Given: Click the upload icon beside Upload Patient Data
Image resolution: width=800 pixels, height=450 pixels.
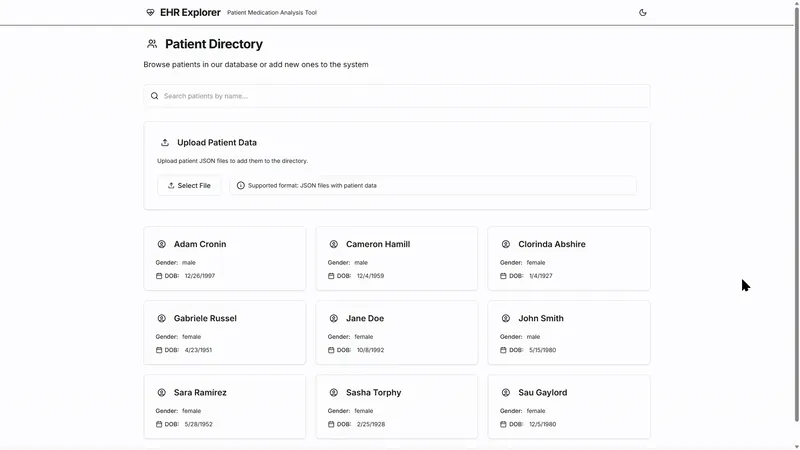Looking at the screenshot, I should click(x=165, y=142).
